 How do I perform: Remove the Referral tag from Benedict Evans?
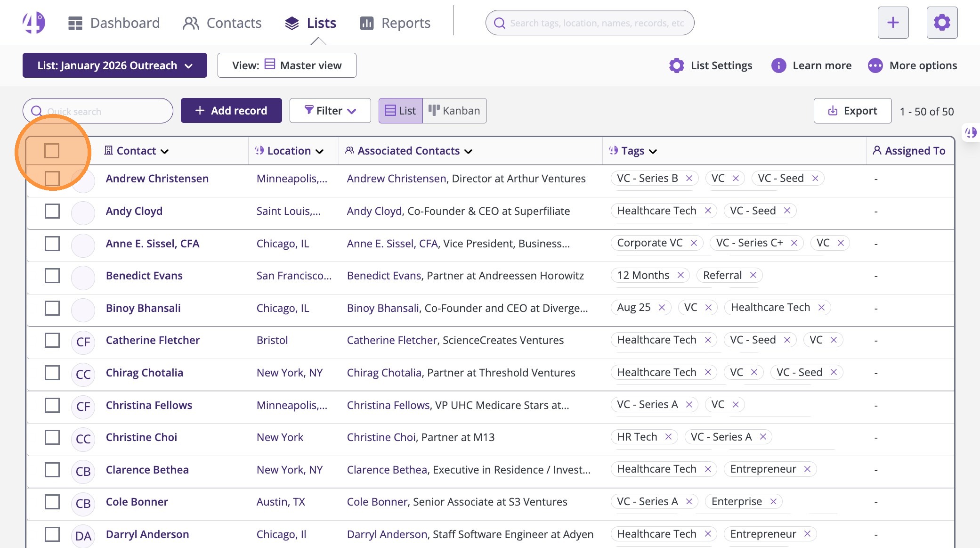click(753, 275)
